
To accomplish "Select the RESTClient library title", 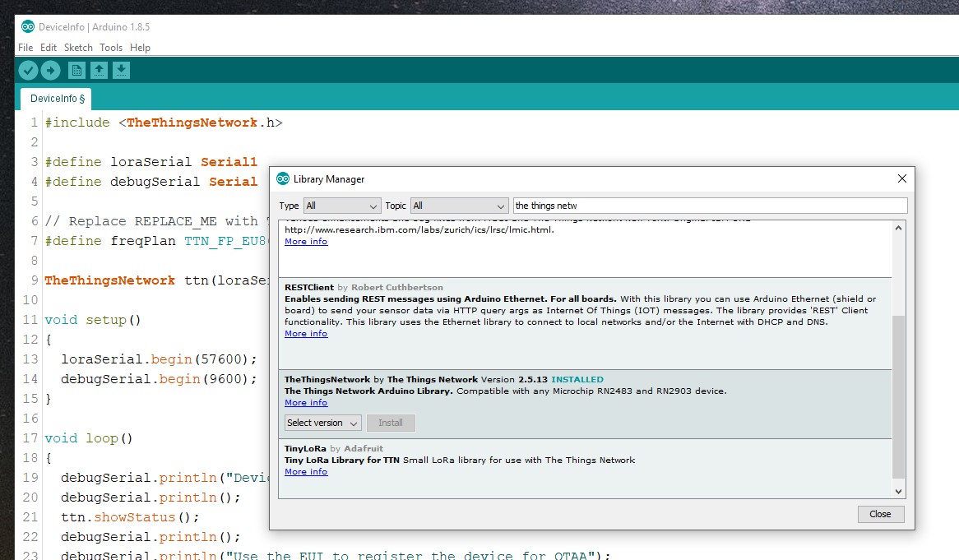I will pos(309,287).
